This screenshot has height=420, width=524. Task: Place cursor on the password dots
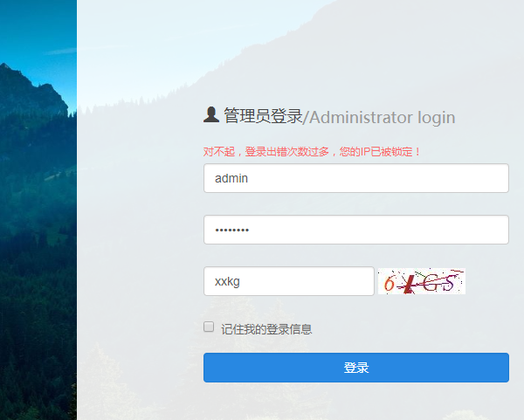[x=232, y=230]
